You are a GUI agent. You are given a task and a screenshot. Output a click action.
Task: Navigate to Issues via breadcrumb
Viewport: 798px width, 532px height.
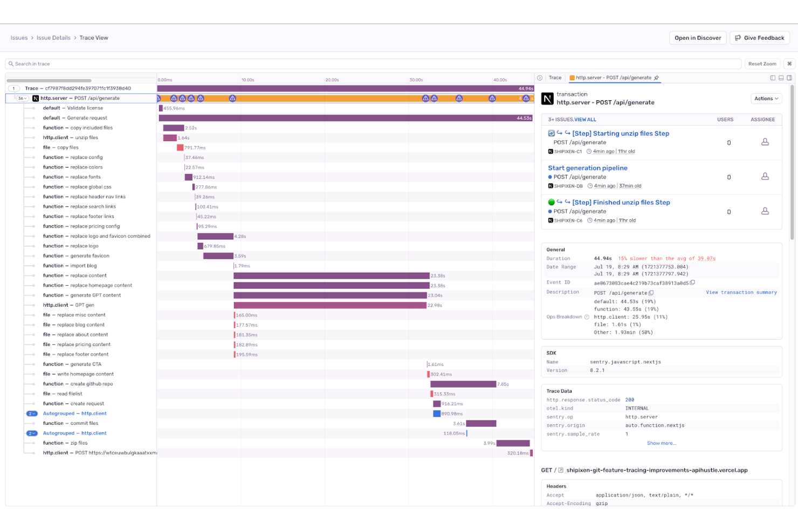click(x=19, y=38)
